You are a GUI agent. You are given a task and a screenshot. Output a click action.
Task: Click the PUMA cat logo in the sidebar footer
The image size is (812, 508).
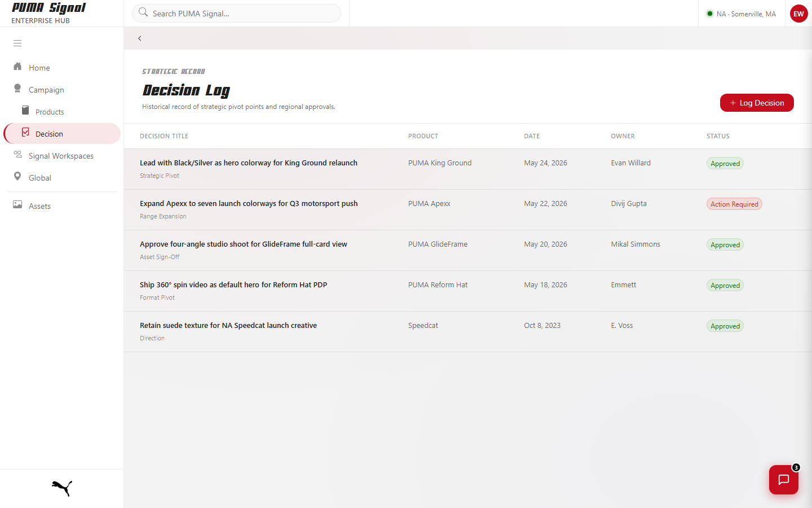point(62,488)
